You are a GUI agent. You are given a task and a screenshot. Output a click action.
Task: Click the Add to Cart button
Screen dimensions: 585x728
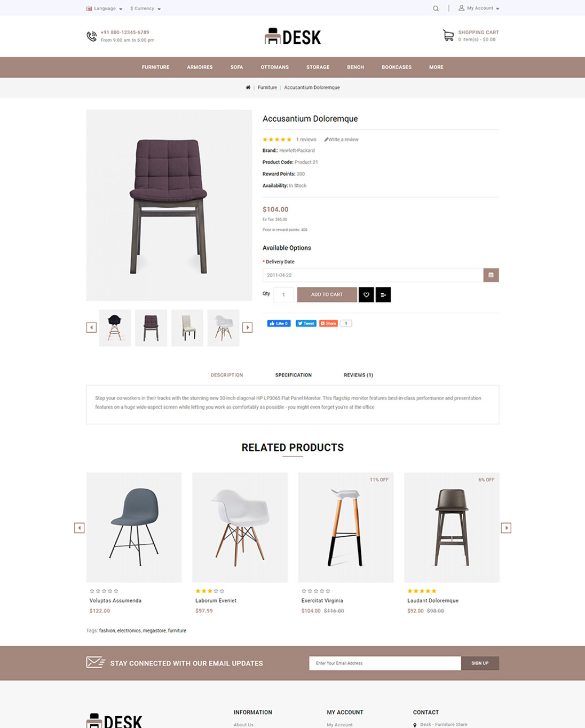coord(327,295)
